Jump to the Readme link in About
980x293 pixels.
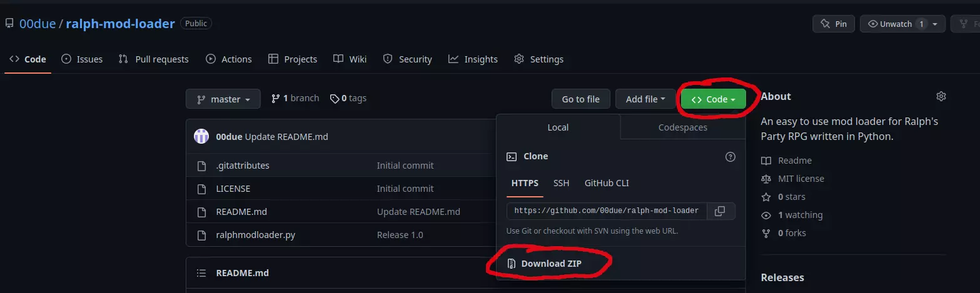786,161
